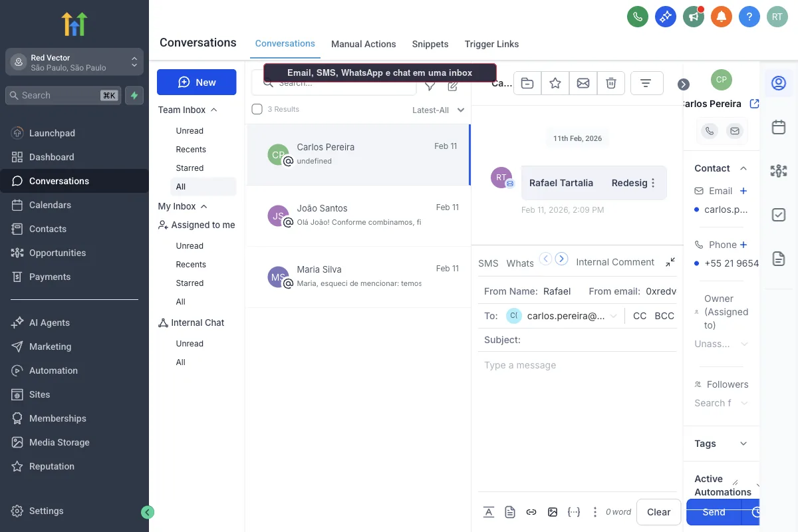Viewport: 798px width, 532px height.
Task: Collapse the Team Inbox section
Action: [214, 109]
